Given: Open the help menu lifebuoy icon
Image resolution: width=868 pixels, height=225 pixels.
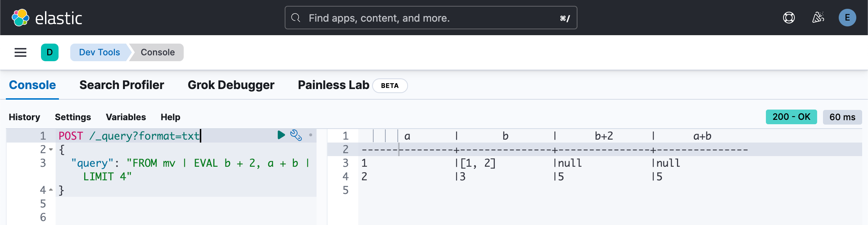Looking at the screenshot, I should pos(789,18).
